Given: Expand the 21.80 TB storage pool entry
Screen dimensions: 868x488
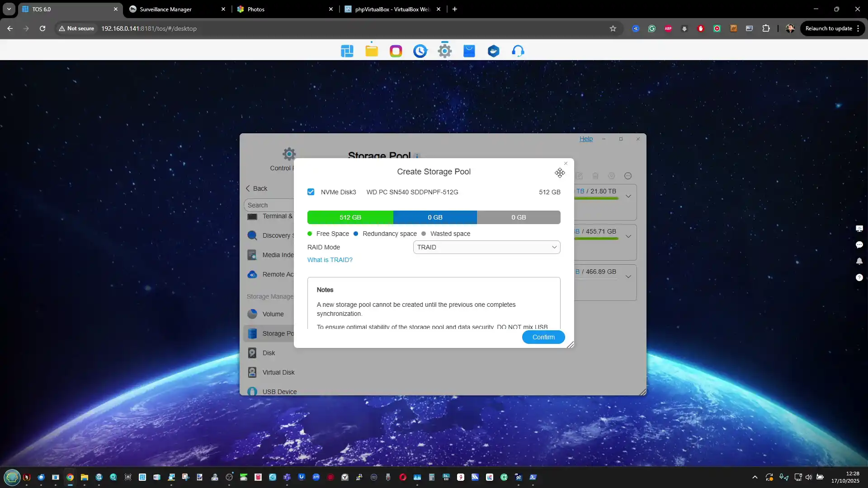Looking at the screenshot, I should 628,196.
